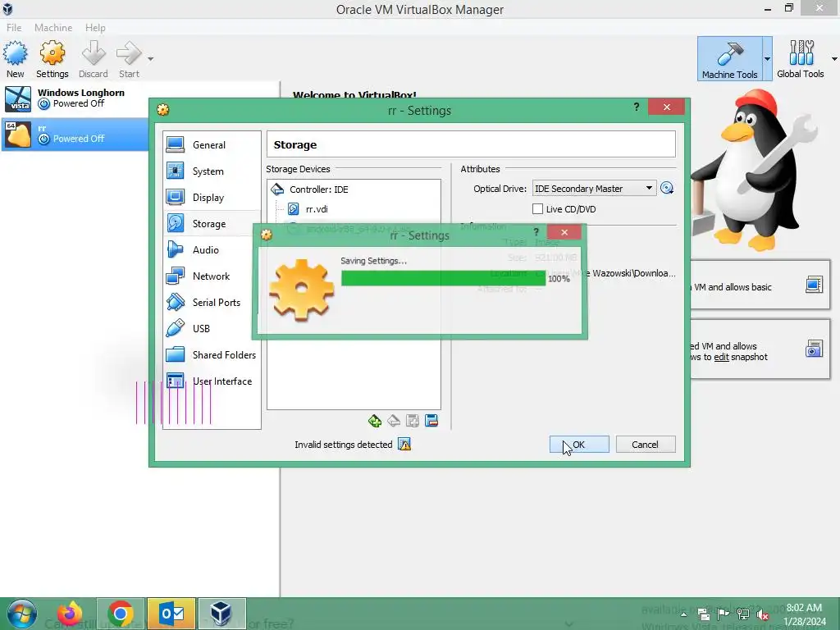Click the Snapshots tool icon in welcome pane
The image size is (840, 630).
pos(814,349)
